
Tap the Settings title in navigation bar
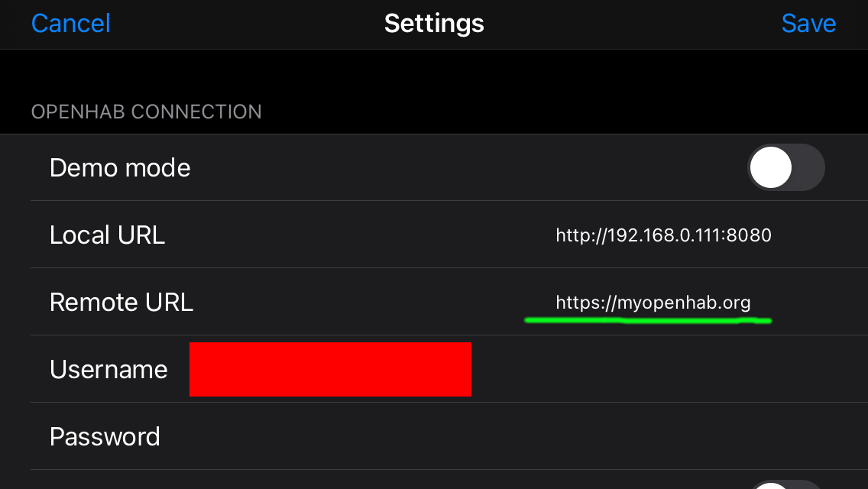tap(434, 23)
